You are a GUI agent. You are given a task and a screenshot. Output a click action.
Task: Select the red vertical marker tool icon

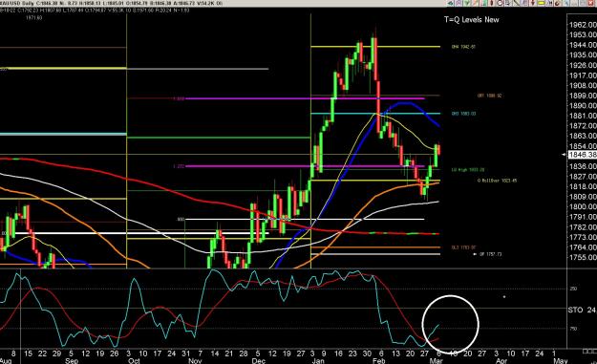tap(492, 3)
